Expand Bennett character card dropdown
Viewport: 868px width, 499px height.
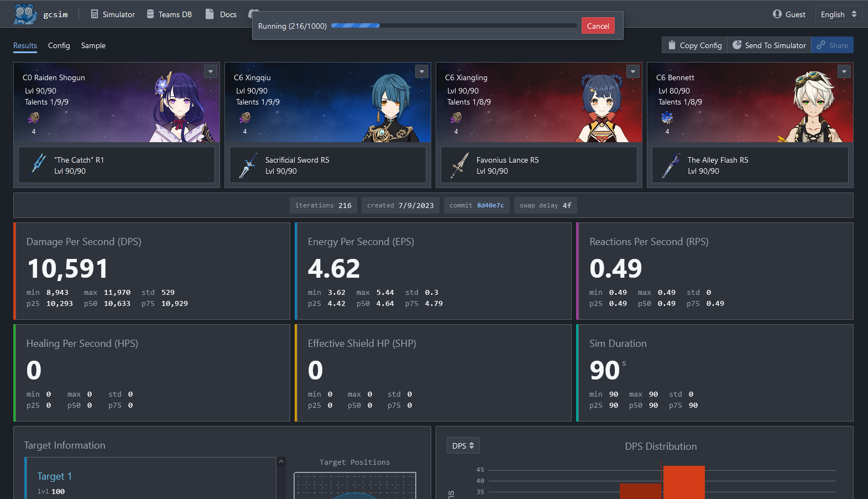point(844,71)
